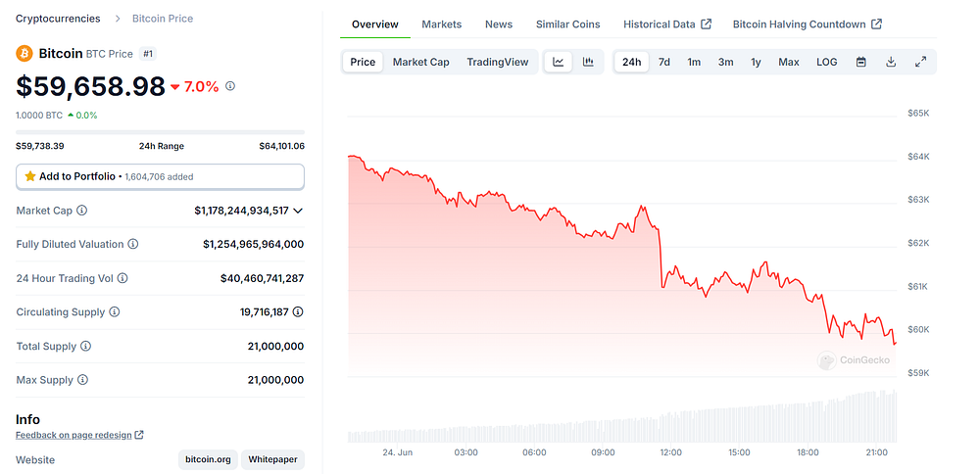Open the Similar Coins tab
980x474 pixels.
tap(567, 24)
